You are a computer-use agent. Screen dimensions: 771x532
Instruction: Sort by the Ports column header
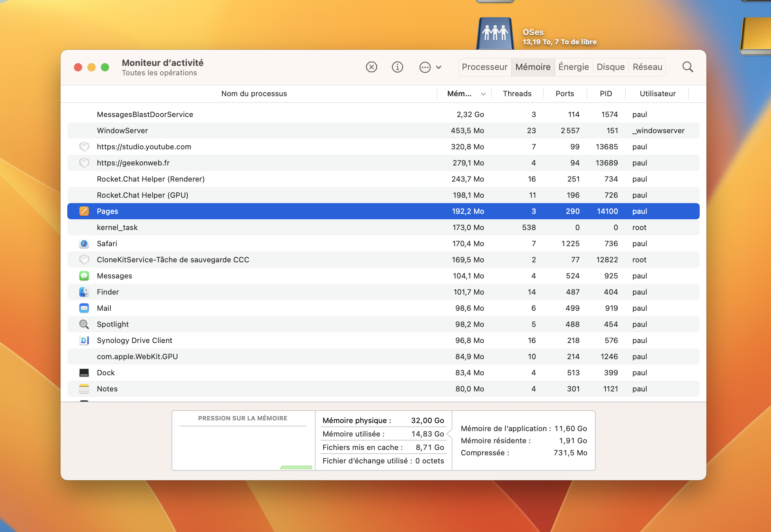point(565,93)
